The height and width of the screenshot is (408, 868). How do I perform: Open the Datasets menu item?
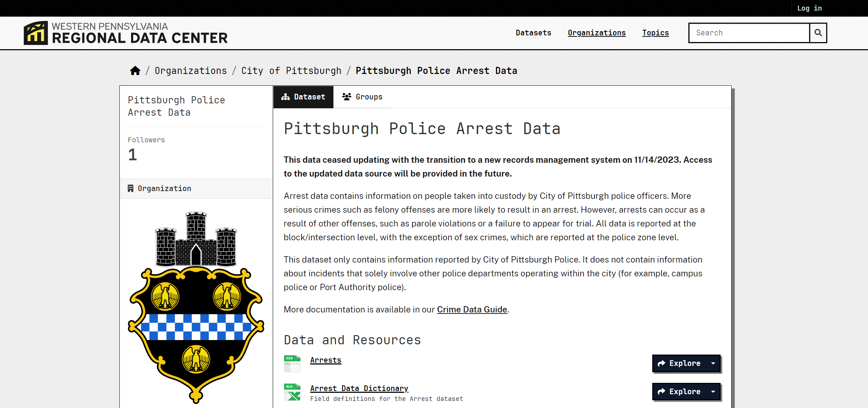tap(534, 33)
